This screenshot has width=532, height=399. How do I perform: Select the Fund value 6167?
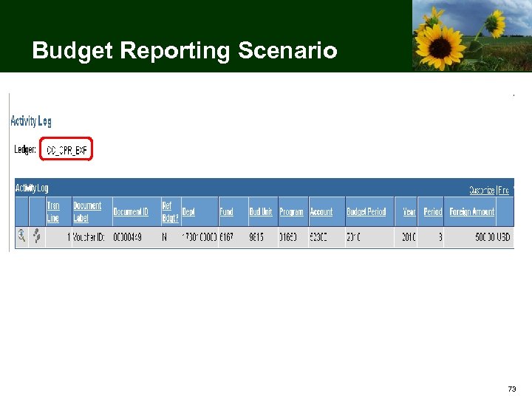pyautogui.click(x=226, y=237)
